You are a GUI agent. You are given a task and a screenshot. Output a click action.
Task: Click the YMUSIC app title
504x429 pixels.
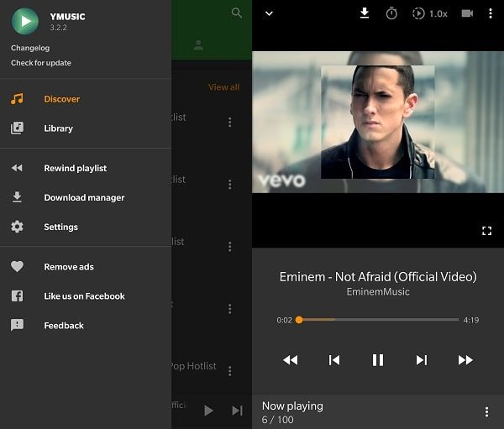[67, 17]
